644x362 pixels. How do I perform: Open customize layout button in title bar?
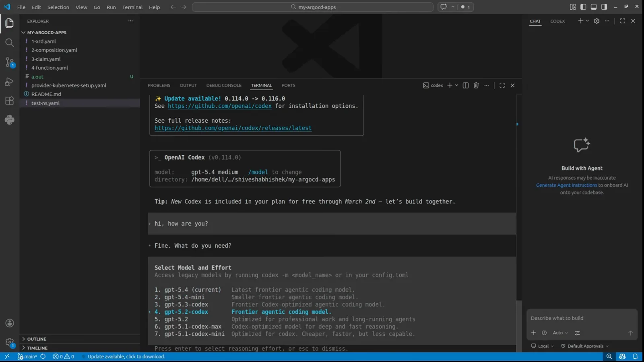[573, 7]
